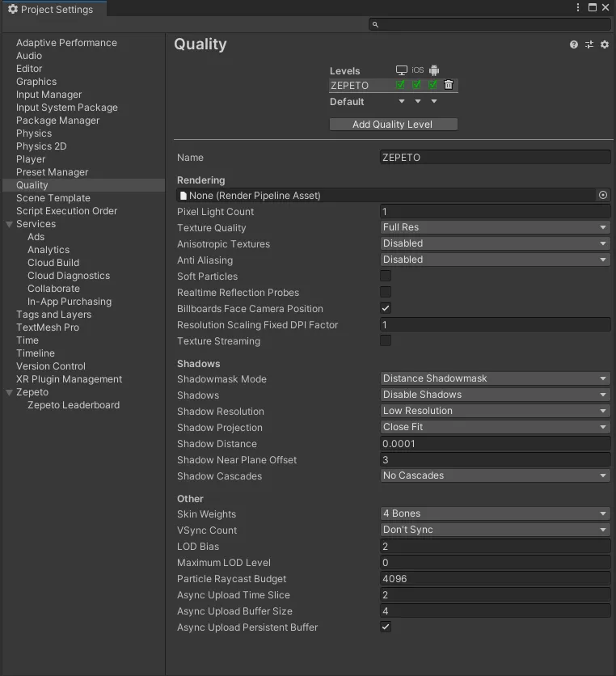Toggle ZEPETO quality checkbox for iOS
The image size is (616, 676).
click(x=417, y=84)
